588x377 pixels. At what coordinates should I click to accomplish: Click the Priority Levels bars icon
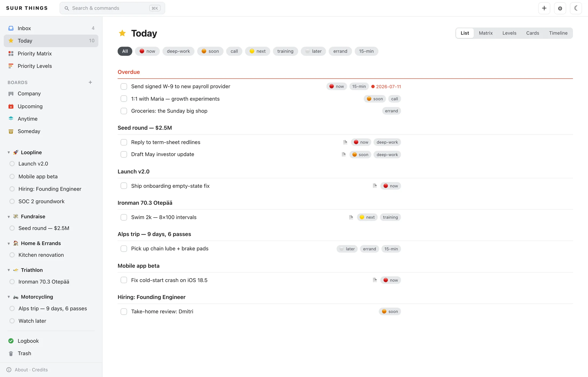11,66
